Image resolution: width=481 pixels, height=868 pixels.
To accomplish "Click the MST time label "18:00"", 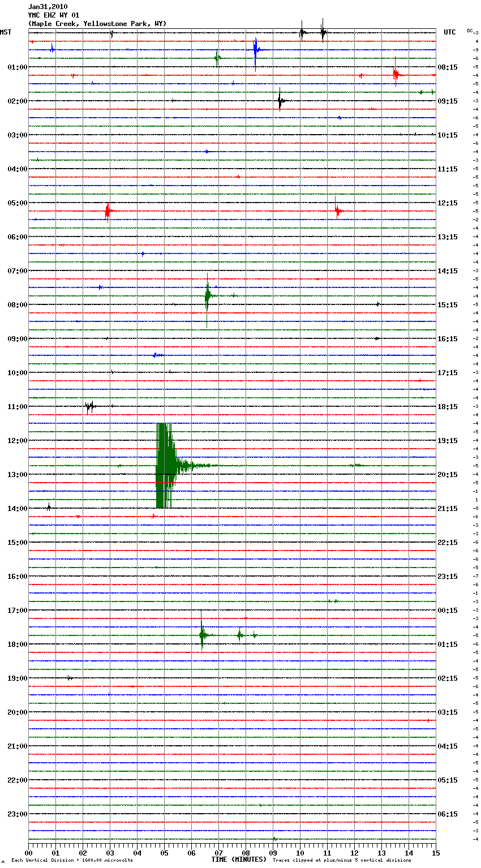I will click(18, 644).
